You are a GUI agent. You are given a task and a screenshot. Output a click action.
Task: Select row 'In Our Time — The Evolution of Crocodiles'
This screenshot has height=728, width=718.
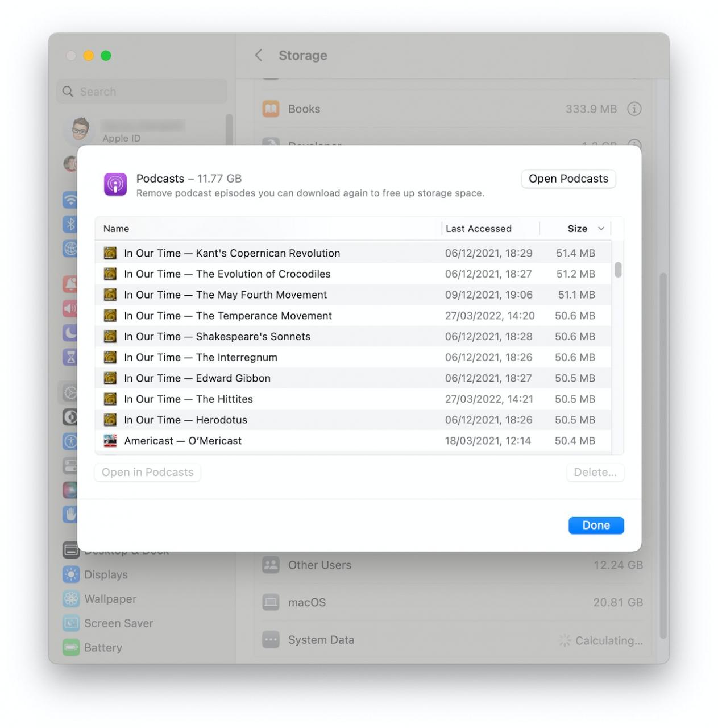click(x=353, y=274)
